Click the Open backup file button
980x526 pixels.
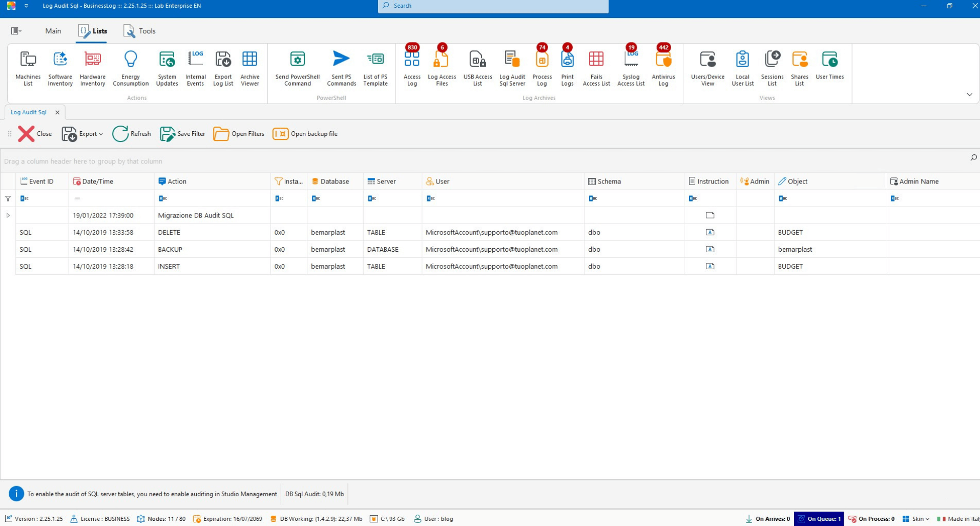(x=305, y=134)
